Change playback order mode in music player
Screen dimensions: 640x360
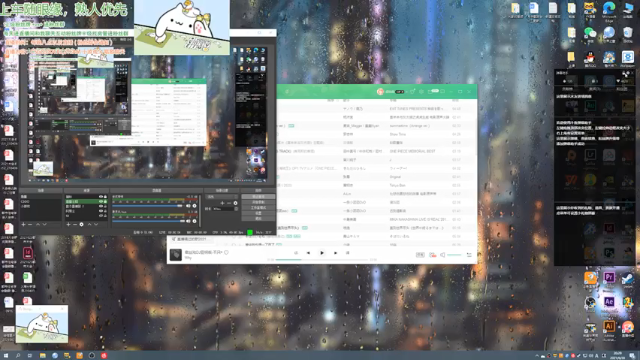pos(296,253)
